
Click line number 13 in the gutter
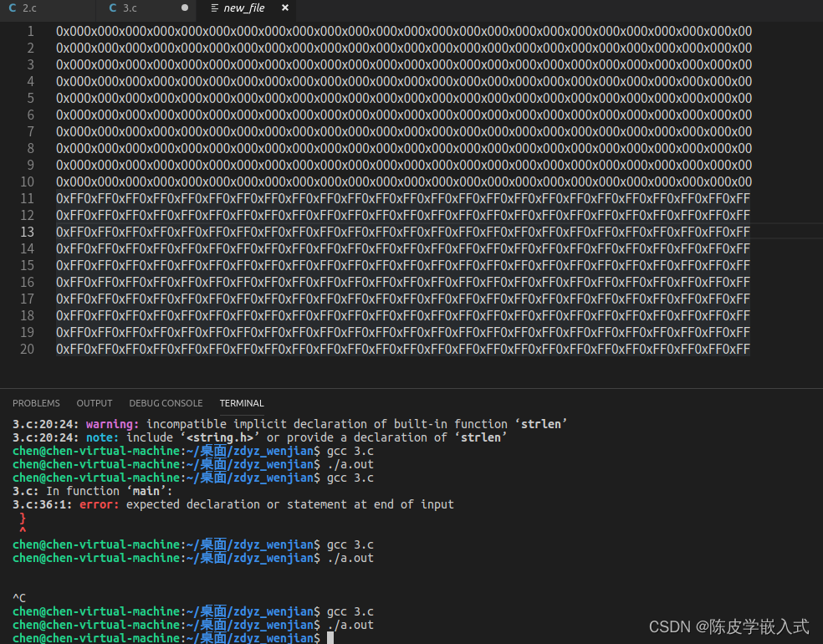point(27,232)
